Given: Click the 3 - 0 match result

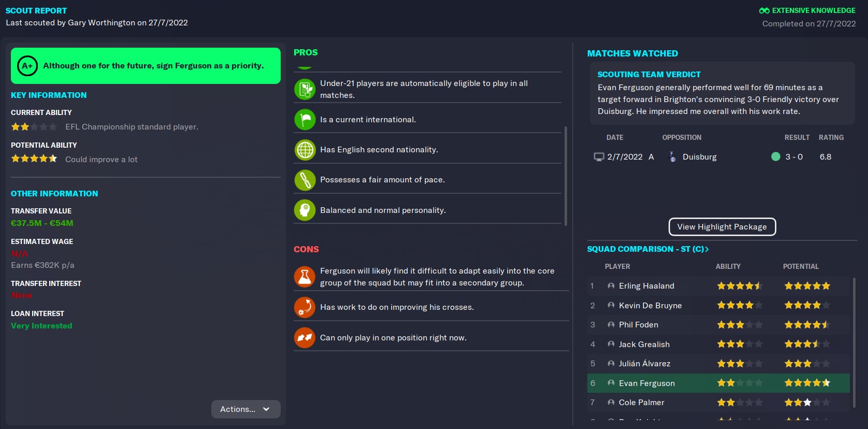Looking at the screenshot, I should point(794,156).
